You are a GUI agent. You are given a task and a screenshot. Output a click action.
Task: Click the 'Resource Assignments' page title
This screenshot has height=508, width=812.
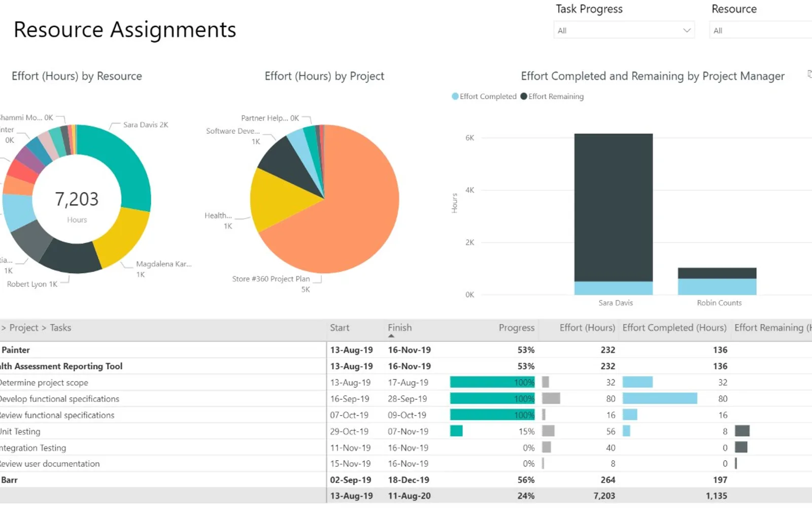[125, 29]
